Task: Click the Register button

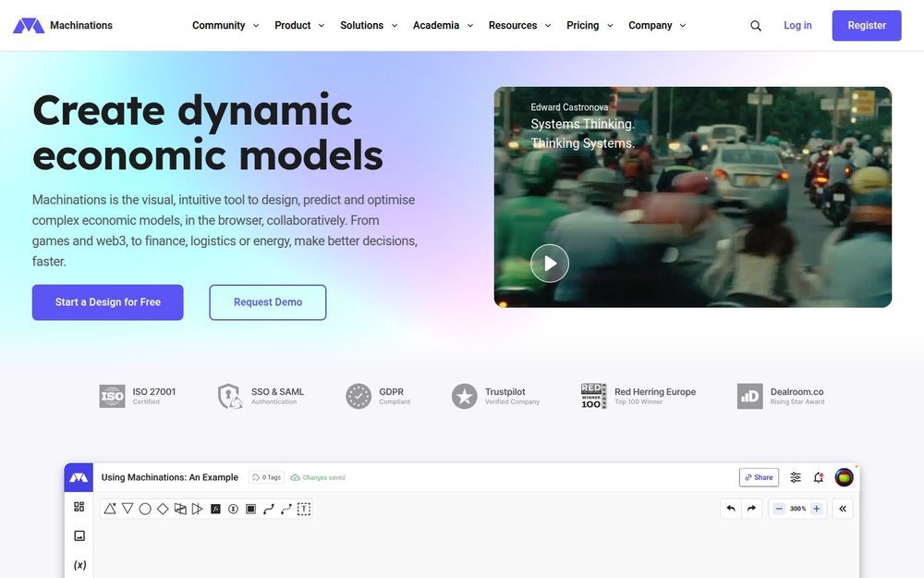Action: (867, 25)
